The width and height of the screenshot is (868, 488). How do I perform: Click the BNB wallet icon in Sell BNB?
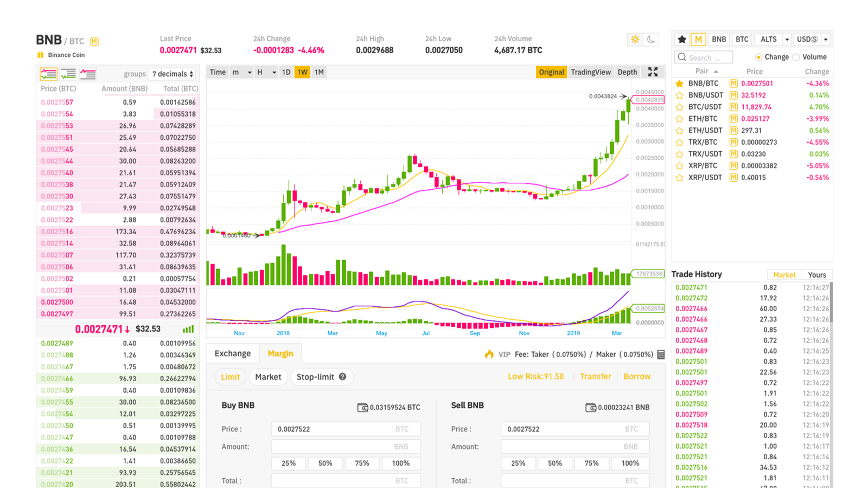pos(591,407)
